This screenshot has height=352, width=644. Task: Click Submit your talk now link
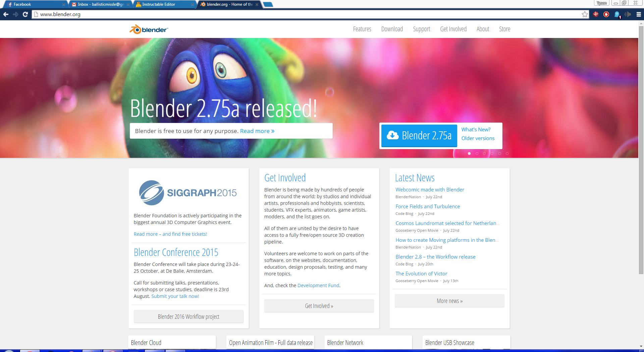click(175, 296)
